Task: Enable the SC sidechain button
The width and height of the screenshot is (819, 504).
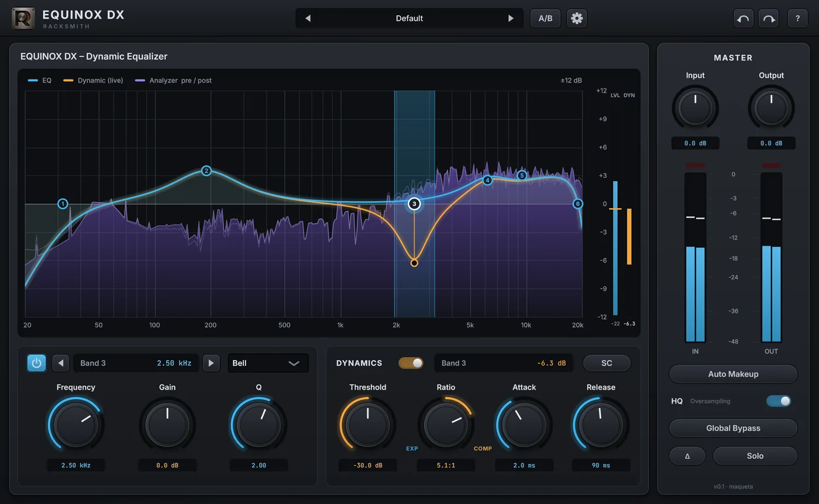Action: pos(607,363)
